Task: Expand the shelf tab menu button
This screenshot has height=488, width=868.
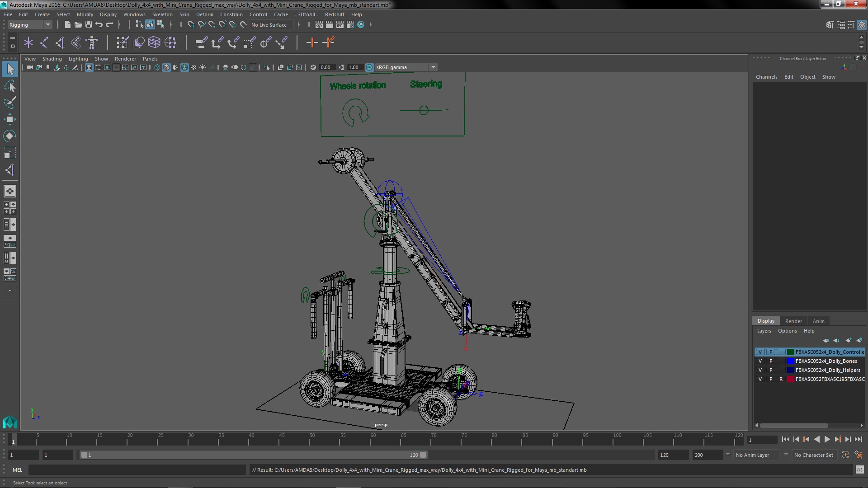Action: click(12, 38)
